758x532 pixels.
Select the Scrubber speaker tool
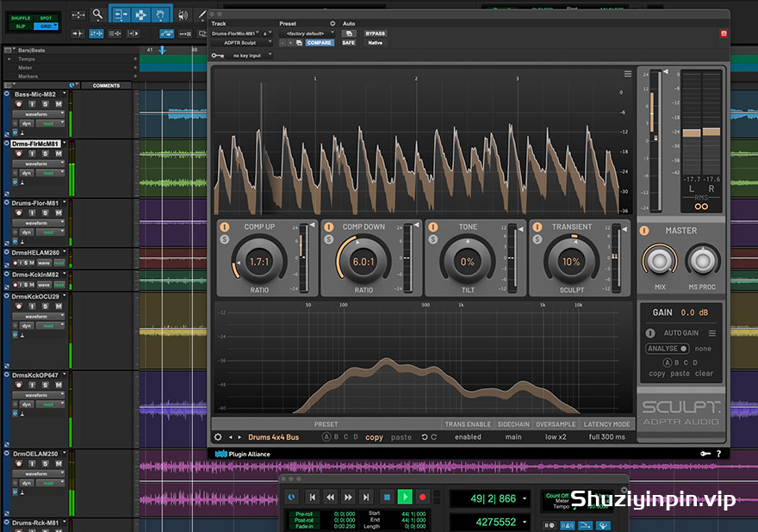tap(183, 15)
